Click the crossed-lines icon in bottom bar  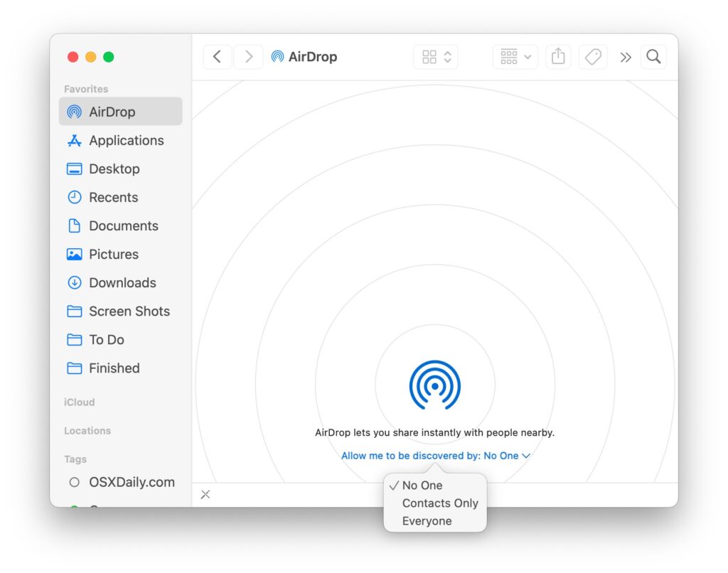coord(205,495)
